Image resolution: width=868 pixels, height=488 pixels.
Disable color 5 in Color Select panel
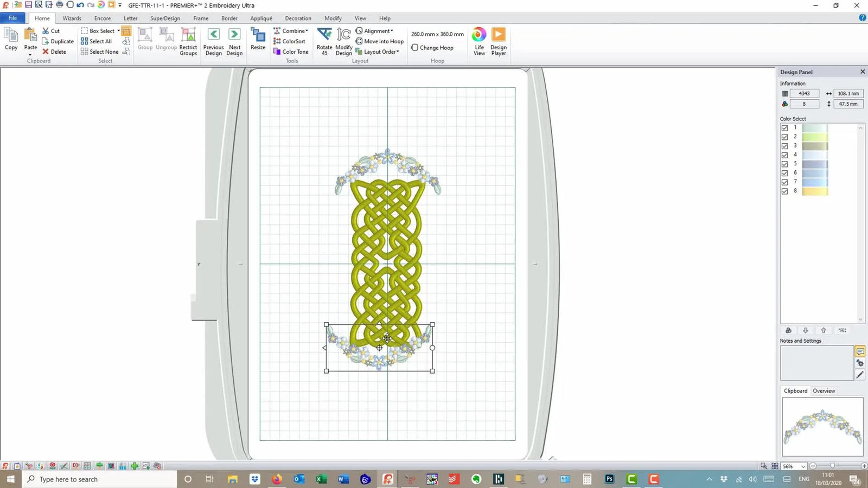pos(785,163)
